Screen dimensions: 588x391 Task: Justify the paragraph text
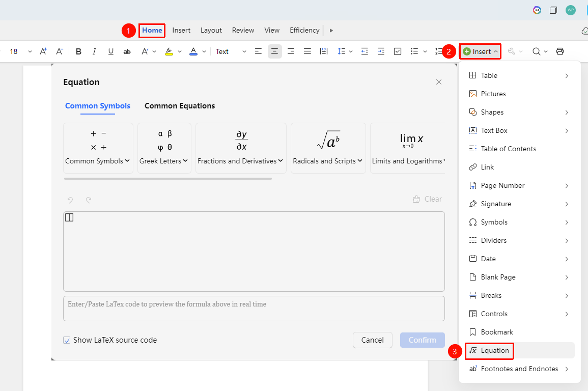click(307, 51)
